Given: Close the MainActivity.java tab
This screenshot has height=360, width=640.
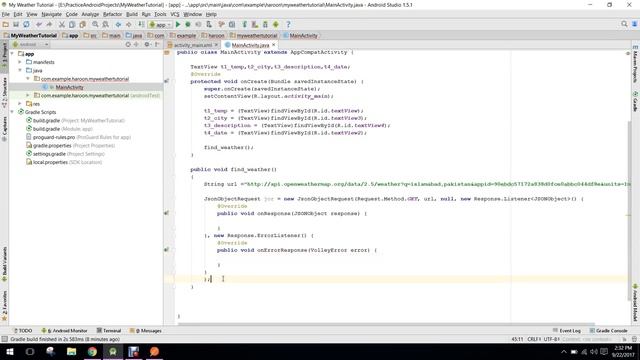Looking at the screenshot, I should (x=274, y=45).
